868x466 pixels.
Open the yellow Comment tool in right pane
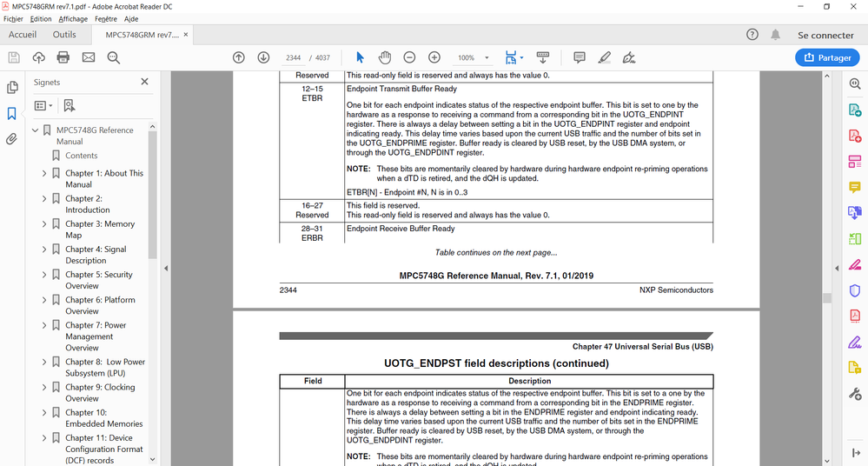pyautogui.click(x=855, y=187)
